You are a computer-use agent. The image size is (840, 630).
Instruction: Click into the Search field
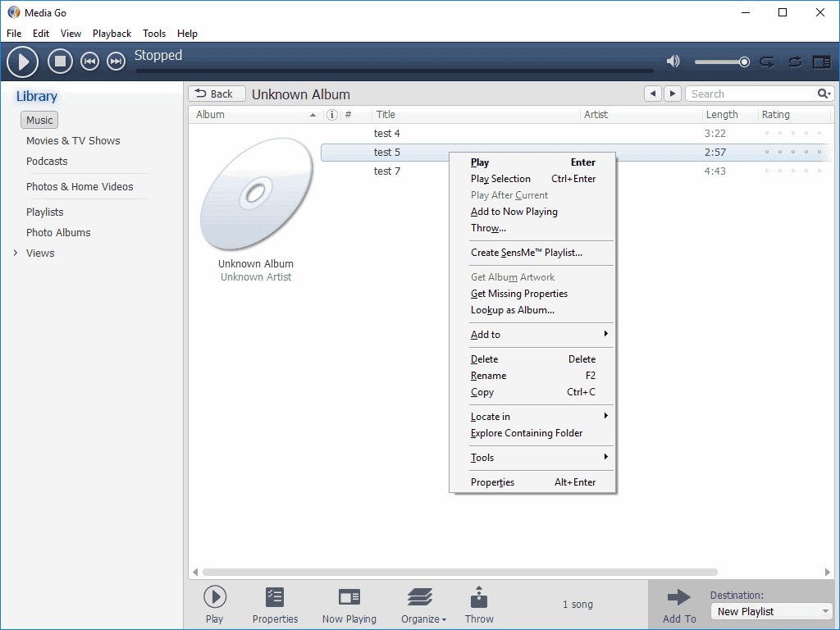751,94
